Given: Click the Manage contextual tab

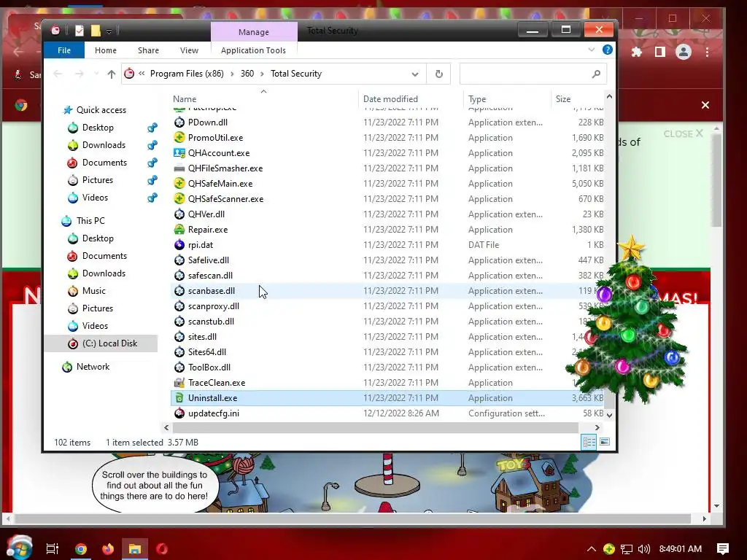Looking at the screenshot, I should [x=253, y=32].
